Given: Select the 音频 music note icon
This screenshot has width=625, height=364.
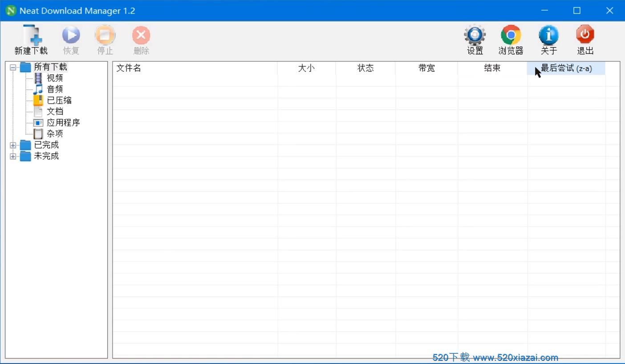Looking at the screenshot, I should click(39, 89).
